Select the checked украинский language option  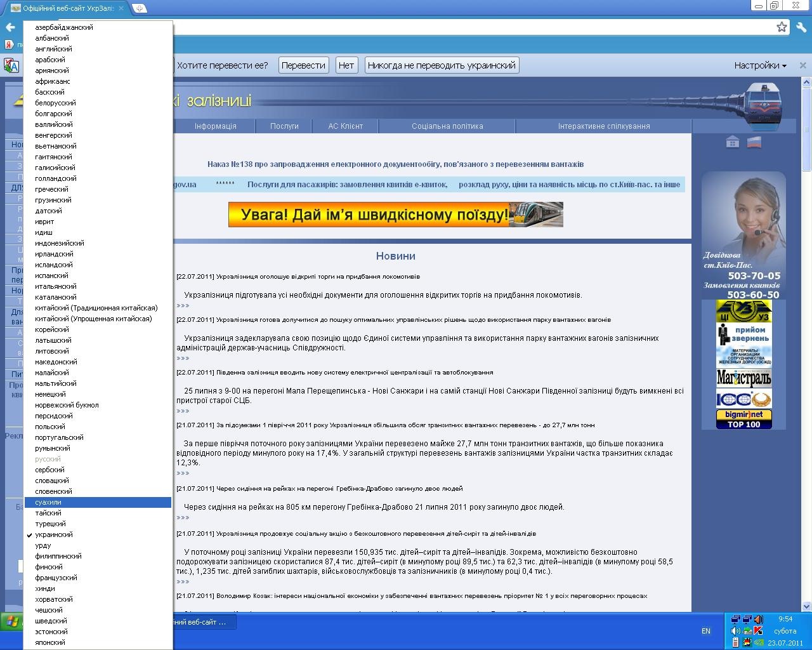[54, 534]
